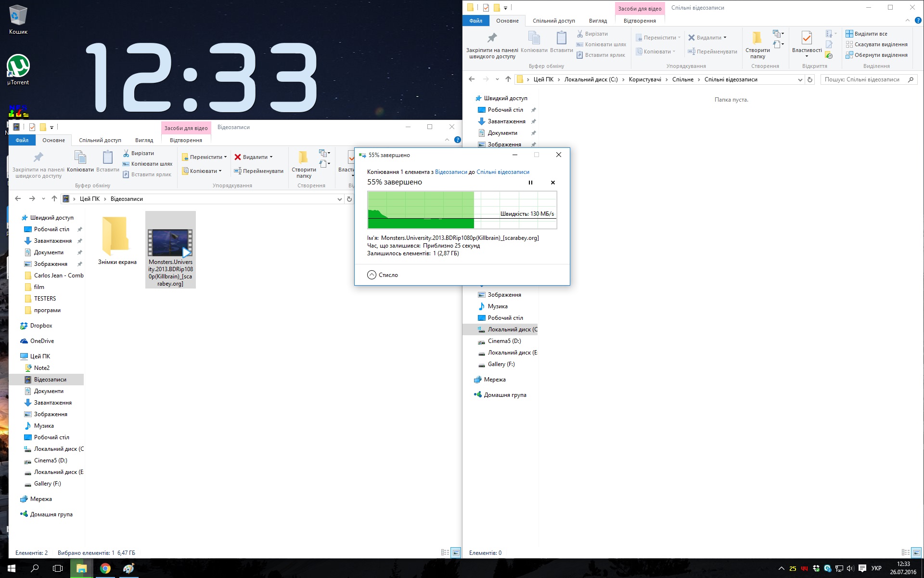This screenshot has width=924, height=578.
Task: Open Google Chrome from the taskbar
Action: point(105,568)
